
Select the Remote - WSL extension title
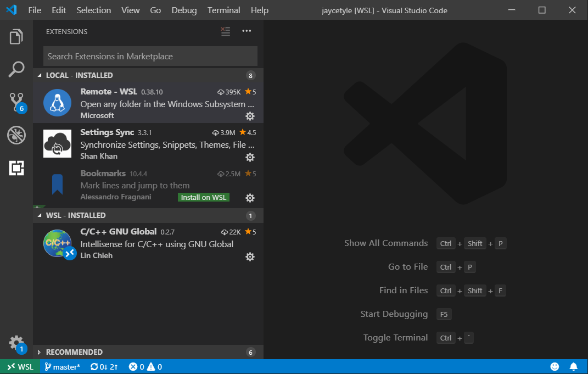click(109, 92)
